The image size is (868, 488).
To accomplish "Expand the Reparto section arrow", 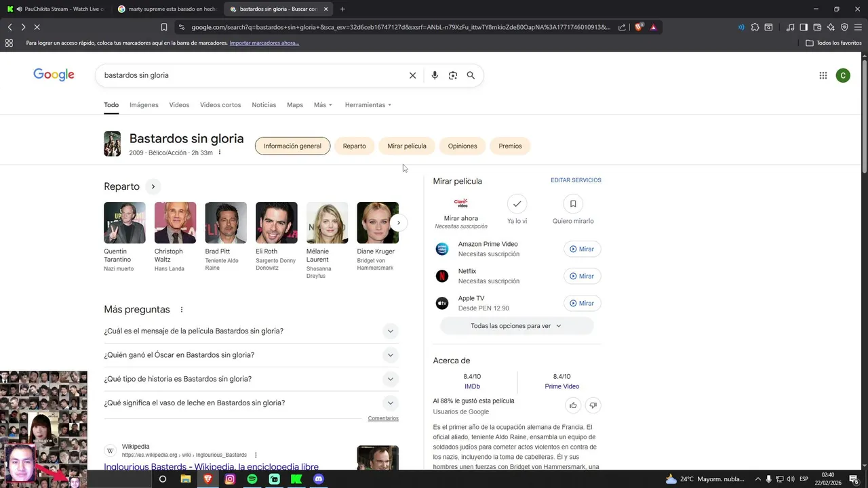I will 153,186.
